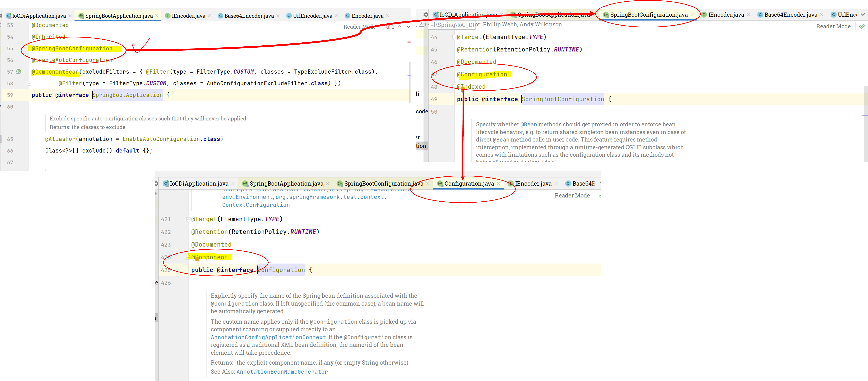The image size is (868, 381).
Task: Close SpringBootApplication.java tab in the top-left editor
Action: pyautogui.click(x=157, y=16)
